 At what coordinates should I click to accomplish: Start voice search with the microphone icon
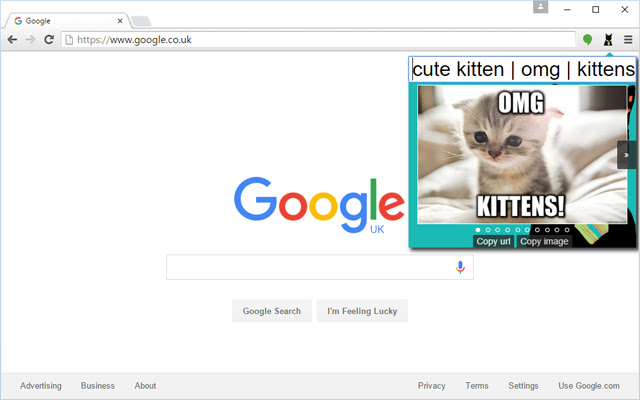coord(460,267)
